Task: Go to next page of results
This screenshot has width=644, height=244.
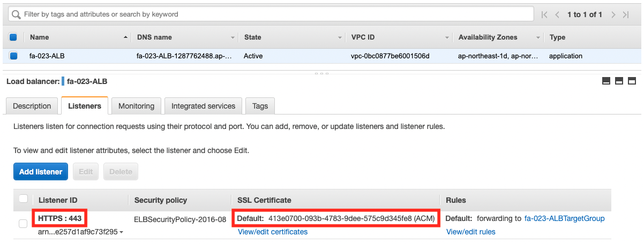Action: point(613,14)
